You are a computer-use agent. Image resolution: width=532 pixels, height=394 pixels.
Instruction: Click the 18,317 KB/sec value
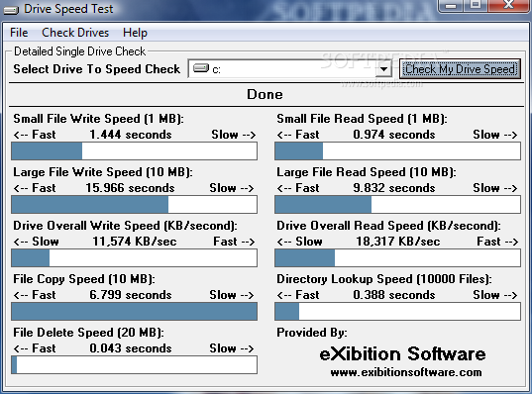(x=398, y=242)
